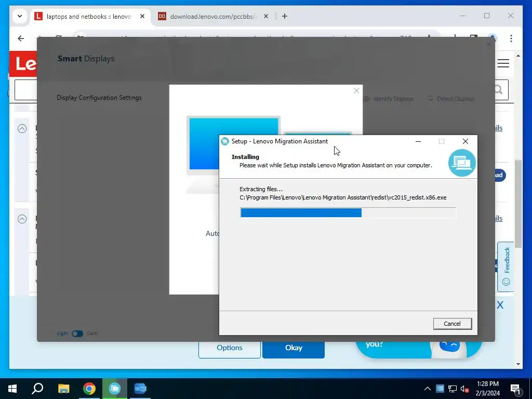Screen dimensions: 532x399
Task: Click the Okay cookie button
Action: pos(294,348)
